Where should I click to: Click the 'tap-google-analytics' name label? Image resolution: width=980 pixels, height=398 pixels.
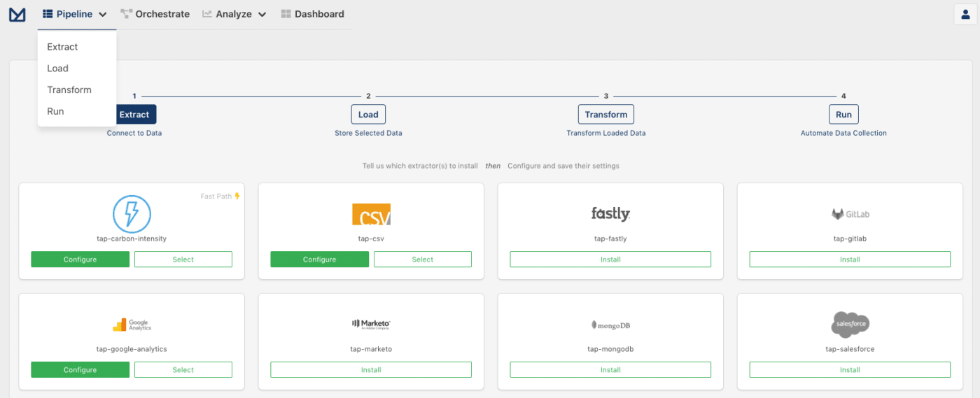coord(132,349)
